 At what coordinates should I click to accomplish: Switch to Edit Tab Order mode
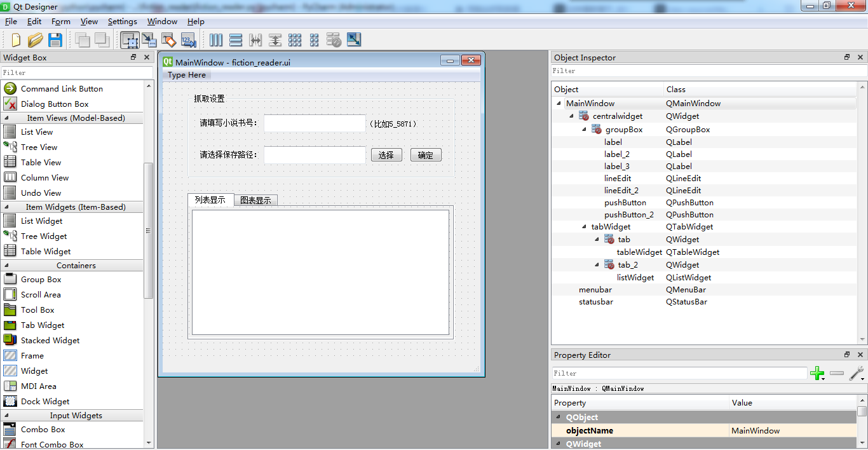188,40
